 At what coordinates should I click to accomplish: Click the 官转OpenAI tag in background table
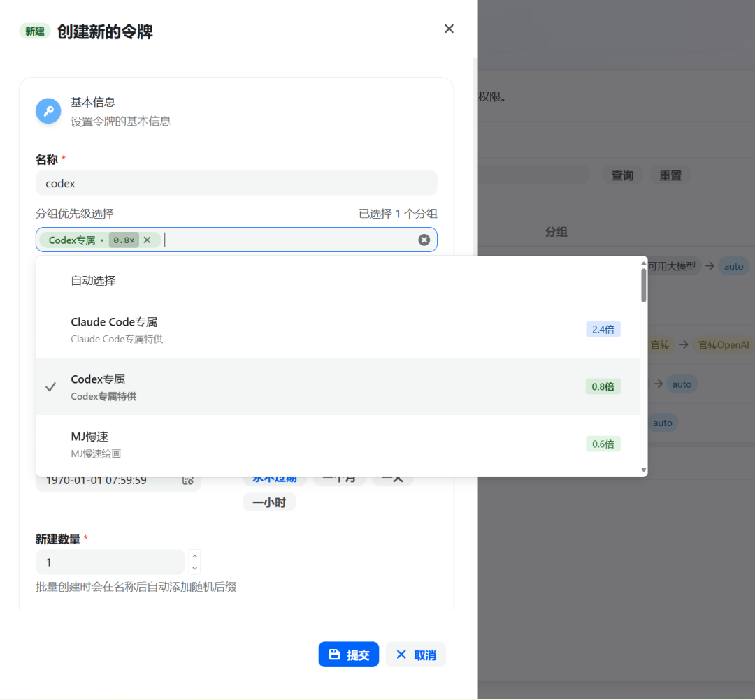[724, 344]
